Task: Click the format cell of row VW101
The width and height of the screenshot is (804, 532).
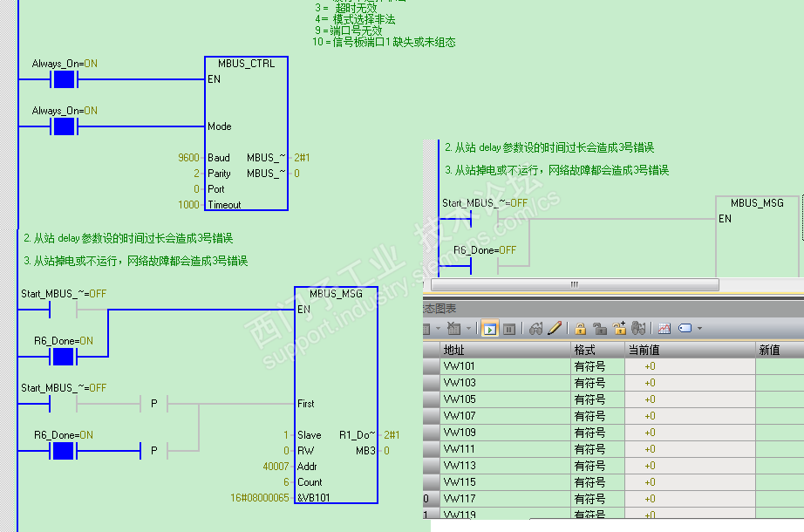Action: 597,366
